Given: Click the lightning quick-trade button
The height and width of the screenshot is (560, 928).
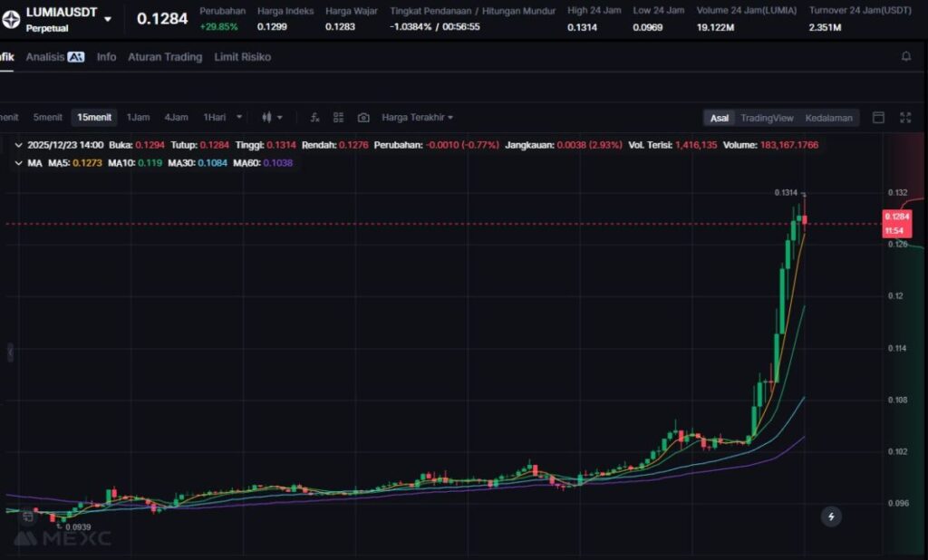Looking at the screenshot, I should [831, 517].
